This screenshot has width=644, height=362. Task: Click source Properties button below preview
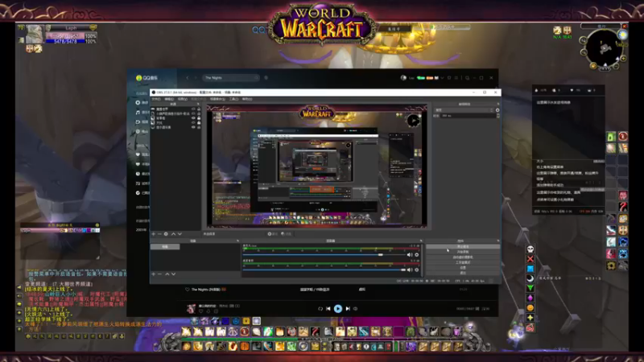pos(272,234)
